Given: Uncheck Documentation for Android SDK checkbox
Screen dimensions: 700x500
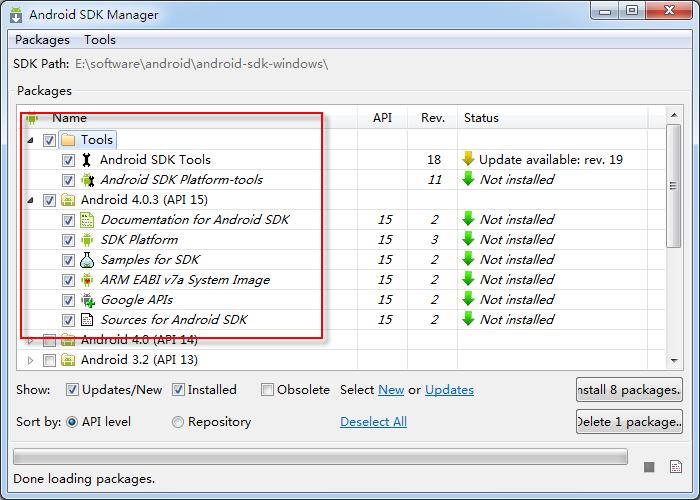Looking at the screenshot, I should coord(68,220).
